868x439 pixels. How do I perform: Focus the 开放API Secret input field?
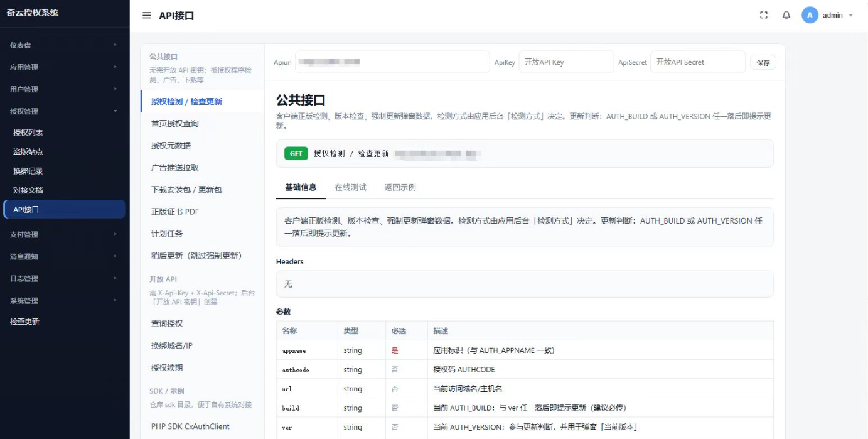pos(698,62)
